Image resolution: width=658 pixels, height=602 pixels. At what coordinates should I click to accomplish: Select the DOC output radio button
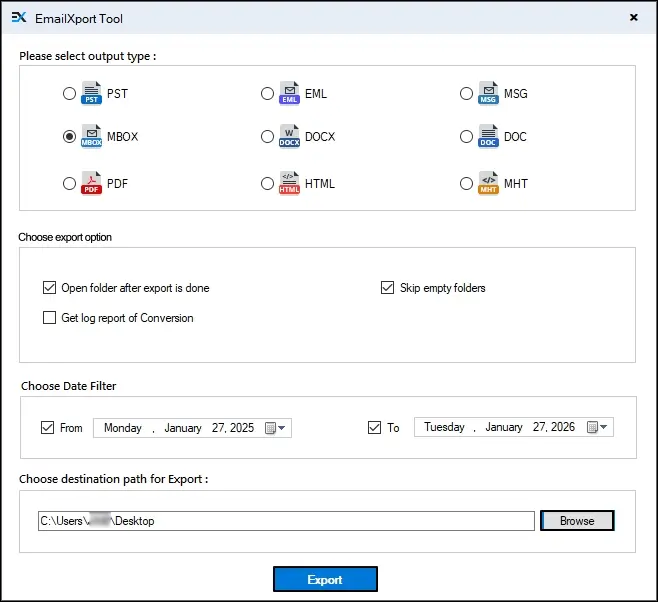pyautogui.click(x=466, y=136)
